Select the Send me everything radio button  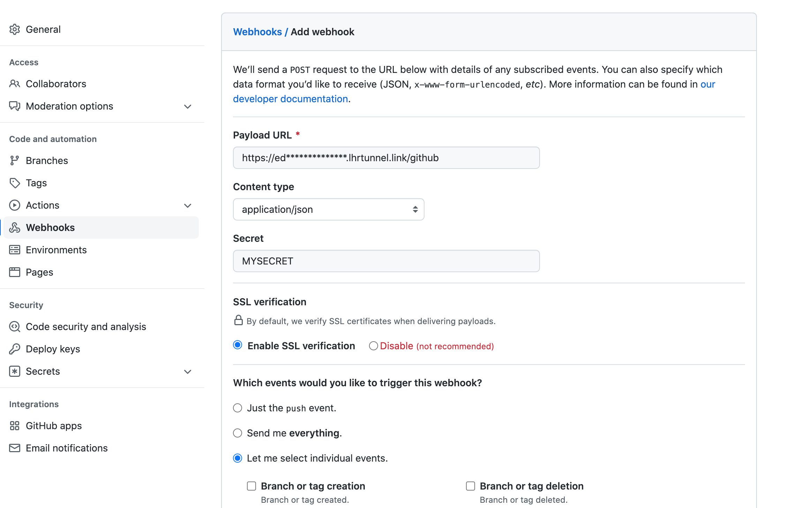click(238, 433)
